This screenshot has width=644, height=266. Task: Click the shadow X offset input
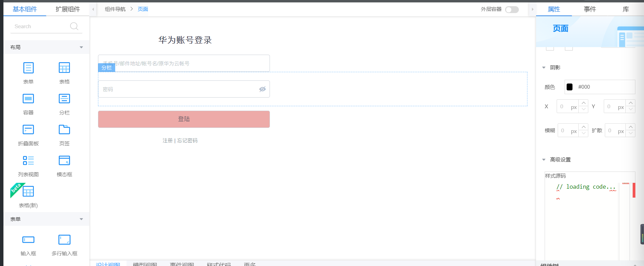[x=568, y=107]
